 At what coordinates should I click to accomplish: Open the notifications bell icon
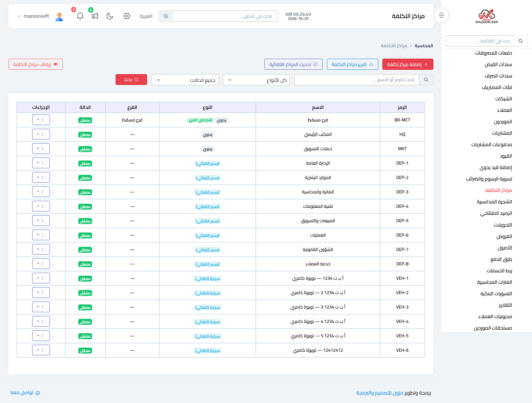80,16
